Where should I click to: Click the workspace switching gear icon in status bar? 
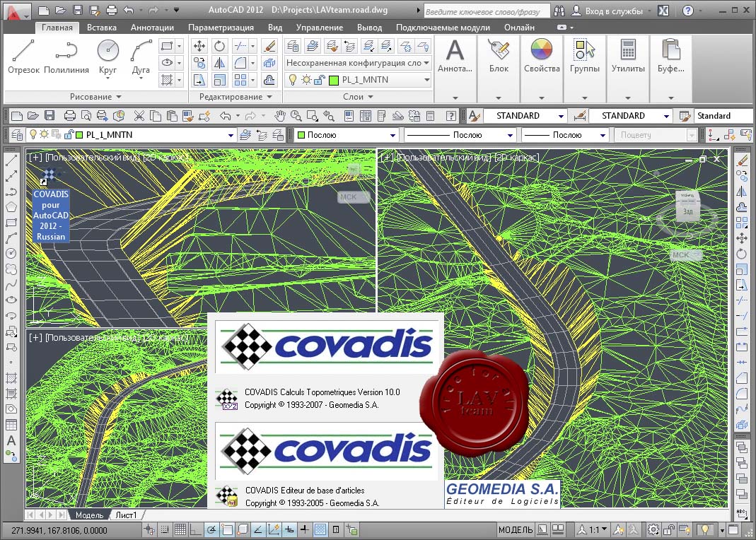(x=653, y=530)
